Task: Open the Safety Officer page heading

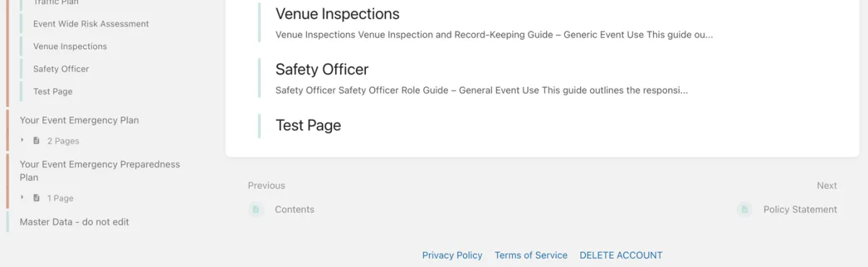Action: pyautogui.click(x=322, y=69)
